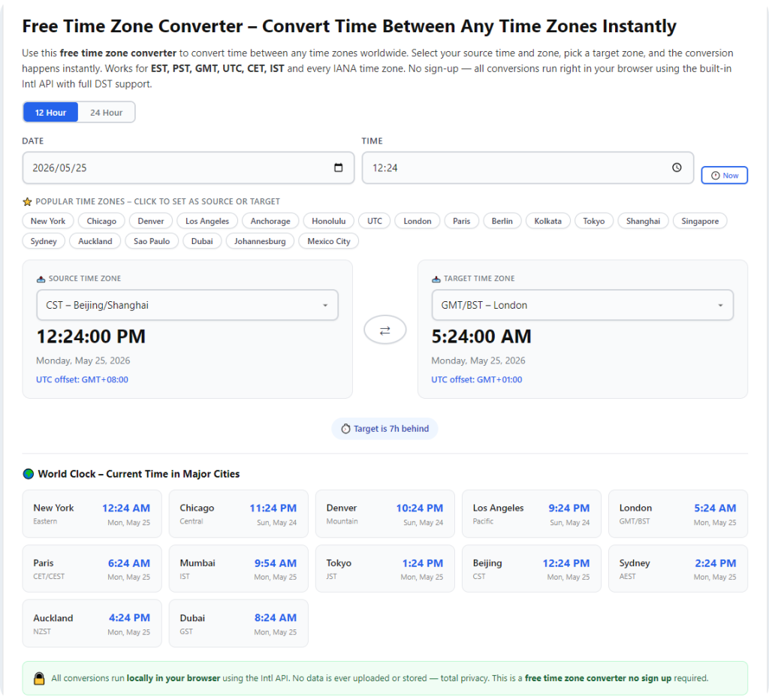Click the swap time zones arrows button
Viewport: 769px width, 700px height.
385,330
